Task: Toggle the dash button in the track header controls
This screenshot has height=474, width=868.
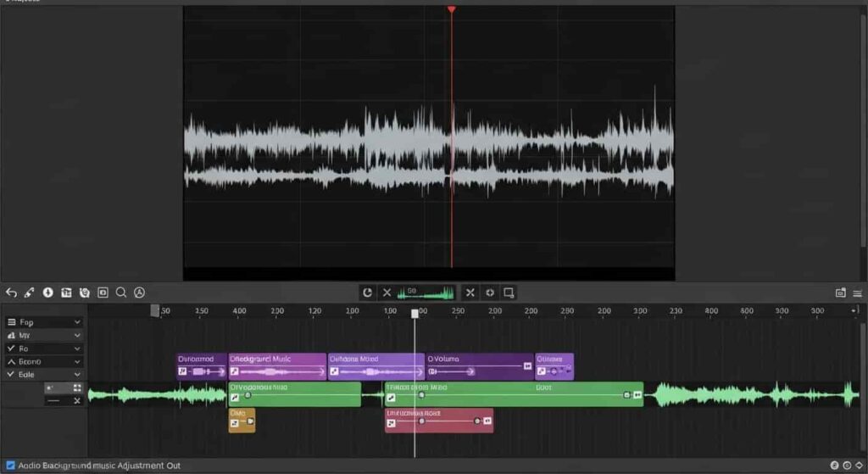Action: [53, 400]
